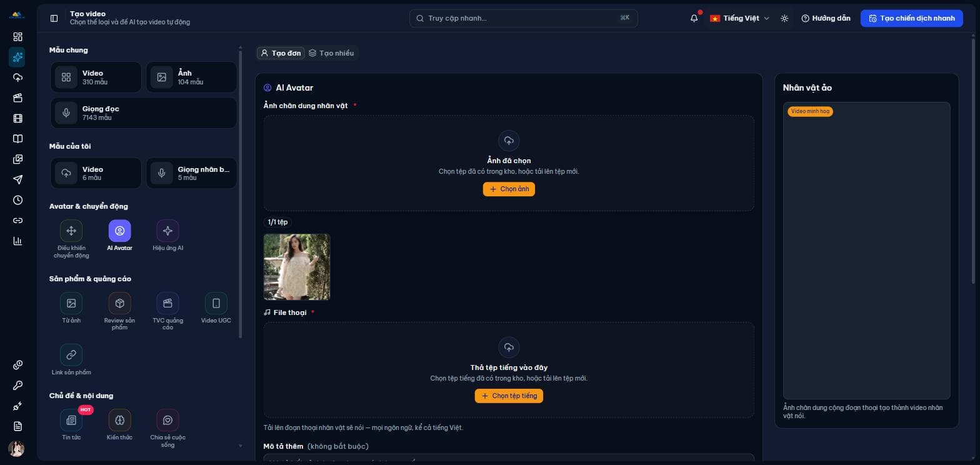
Task: Switch to the Tạo đơn tab
Action: pyautogui.click(x=281, y=53)
